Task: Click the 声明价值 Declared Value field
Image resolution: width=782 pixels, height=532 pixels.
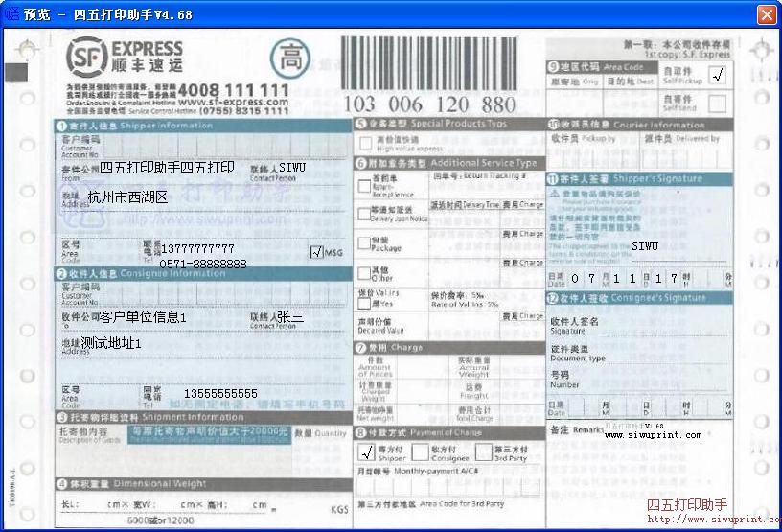Action: 465,327
